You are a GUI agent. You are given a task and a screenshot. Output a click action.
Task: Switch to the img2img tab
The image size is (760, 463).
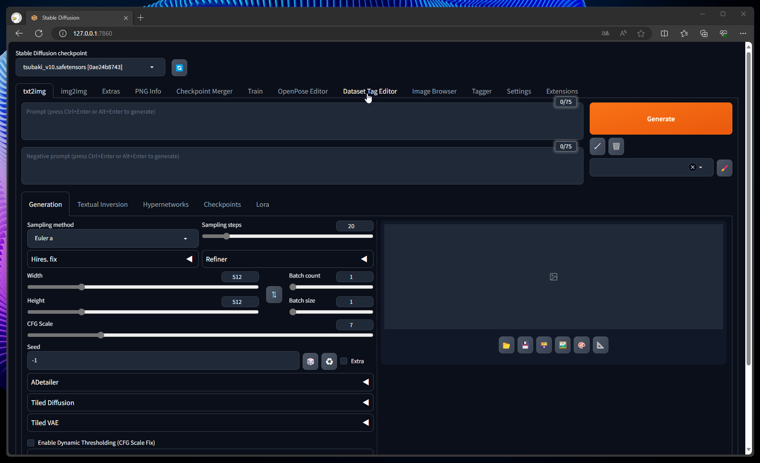click(x=74, y=91)
